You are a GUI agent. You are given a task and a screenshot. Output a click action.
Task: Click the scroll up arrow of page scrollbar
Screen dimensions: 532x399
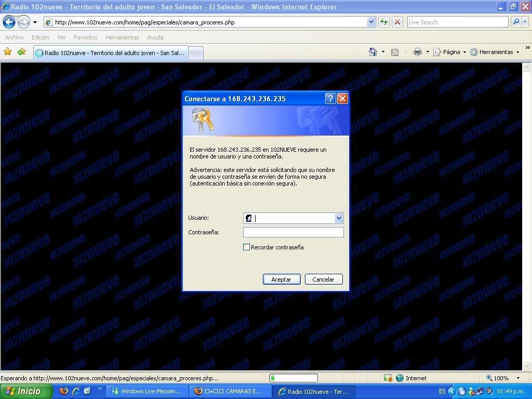[527, 67]
